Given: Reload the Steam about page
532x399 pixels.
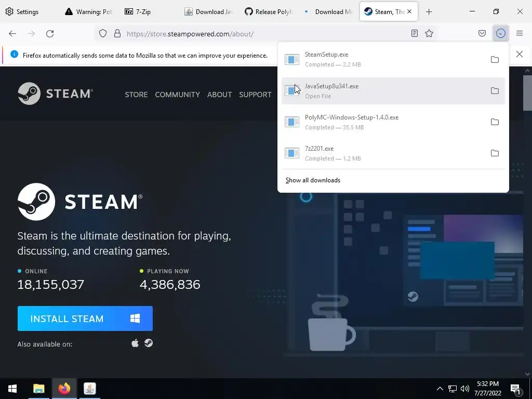Looking at the screenshot, I should pos(50,34).
